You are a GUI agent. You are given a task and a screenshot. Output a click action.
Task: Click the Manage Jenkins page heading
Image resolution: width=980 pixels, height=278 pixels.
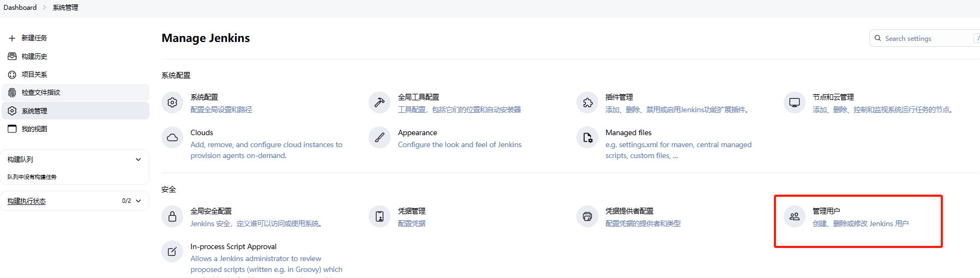[x=206, y=38]
